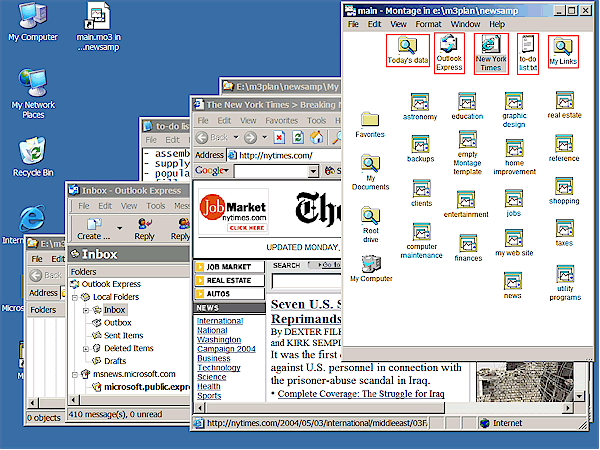Collapse msnews.microsoft.com tree node
600x450 pixels.
(x=75, y=375)
